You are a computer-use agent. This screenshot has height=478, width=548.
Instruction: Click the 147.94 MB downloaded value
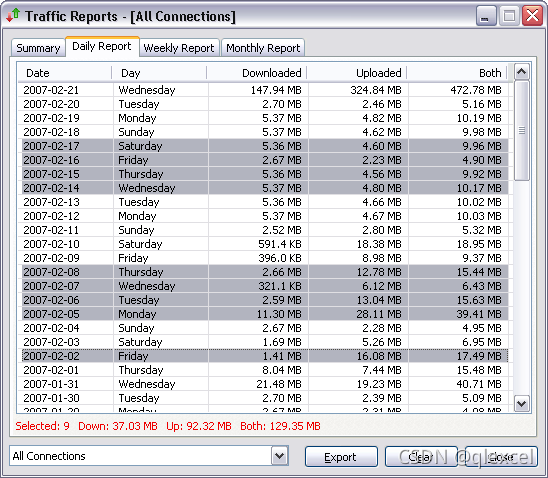(276, 90)
